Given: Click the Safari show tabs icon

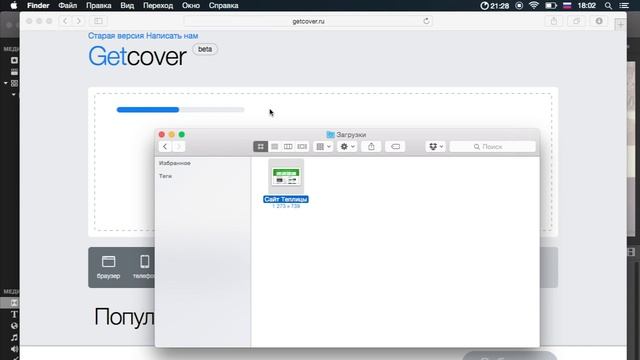Looking at the screenshot, I should point(576,21).
